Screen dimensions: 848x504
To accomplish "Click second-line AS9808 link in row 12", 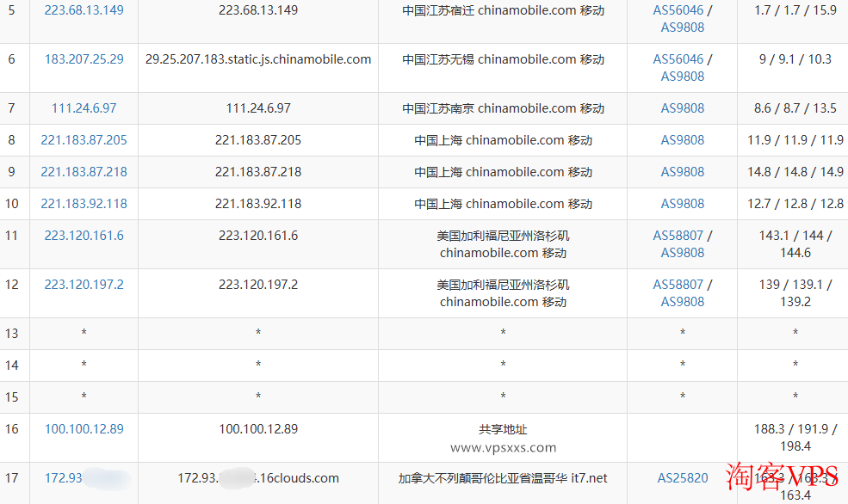I will point(683,302).
